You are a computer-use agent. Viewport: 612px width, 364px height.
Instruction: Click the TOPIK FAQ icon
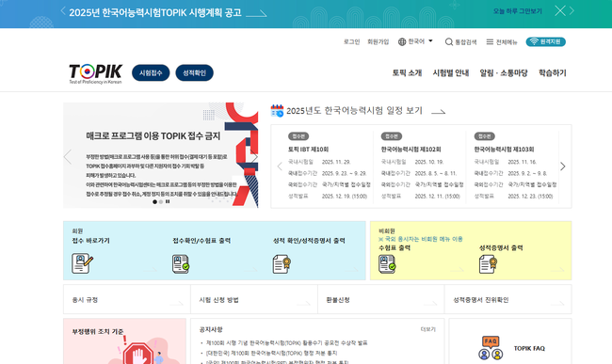point(491,348)
